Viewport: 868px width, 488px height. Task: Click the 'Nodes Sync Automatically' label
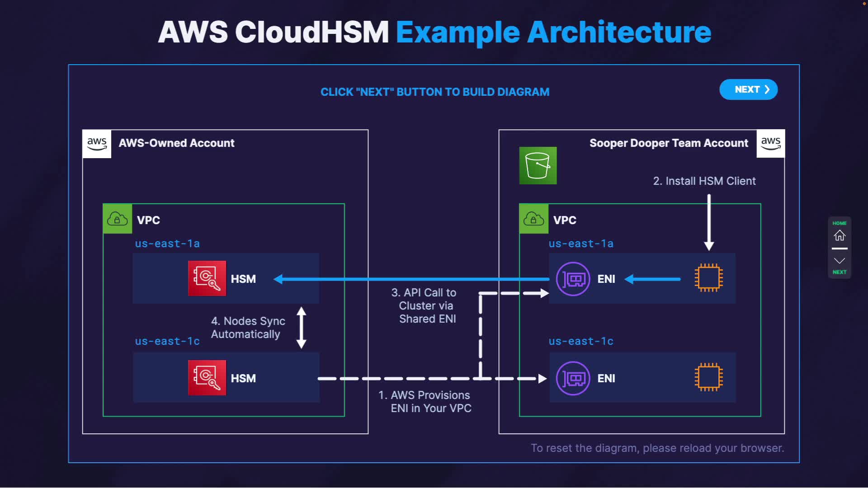[x=248, y=328]
